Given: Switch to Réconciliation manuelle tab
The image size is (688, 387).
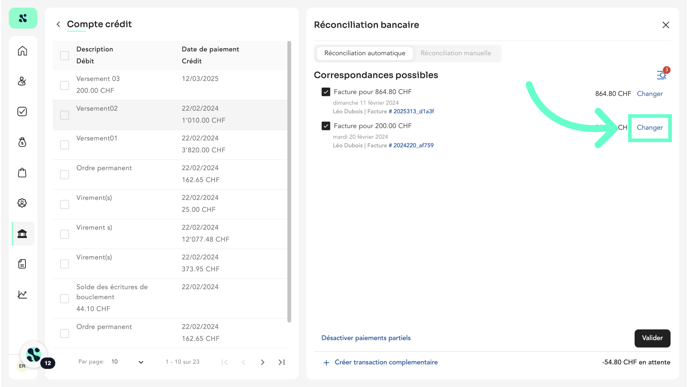Looking at the screenshot, I should coord(455,53).
